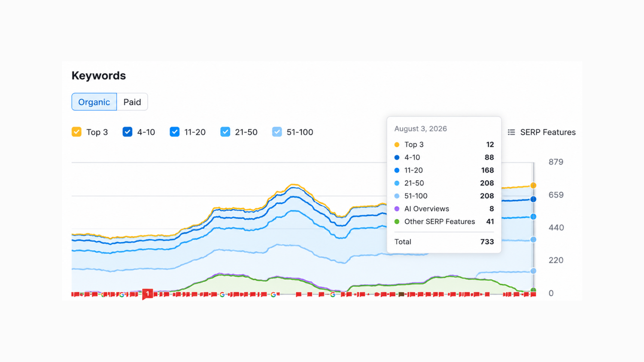
Task: Click the list icon beside SERP Features
Action: coord(511,132)
